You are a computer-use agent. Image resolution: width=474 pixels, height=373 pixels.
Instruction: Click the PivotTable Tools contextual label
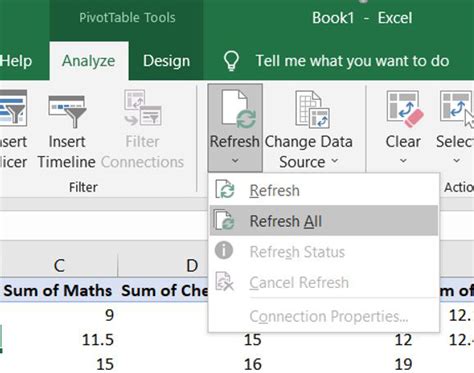point(127,18)
